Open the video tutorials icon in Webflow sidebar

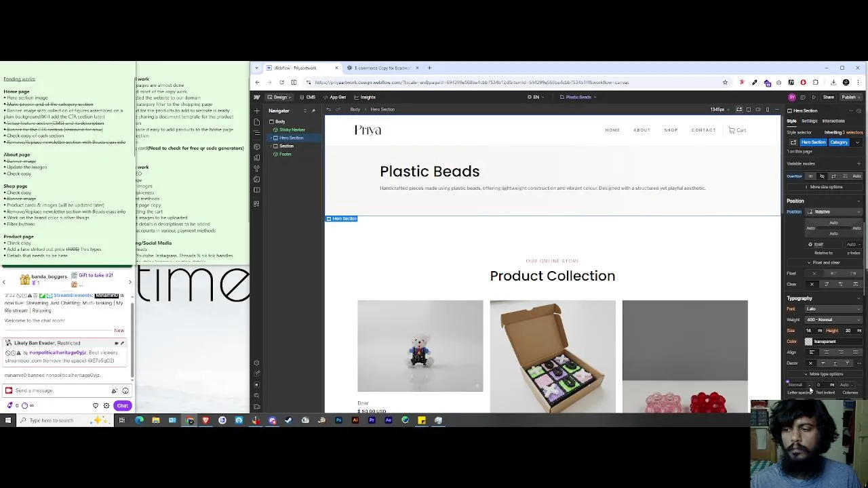pos(256,407)
